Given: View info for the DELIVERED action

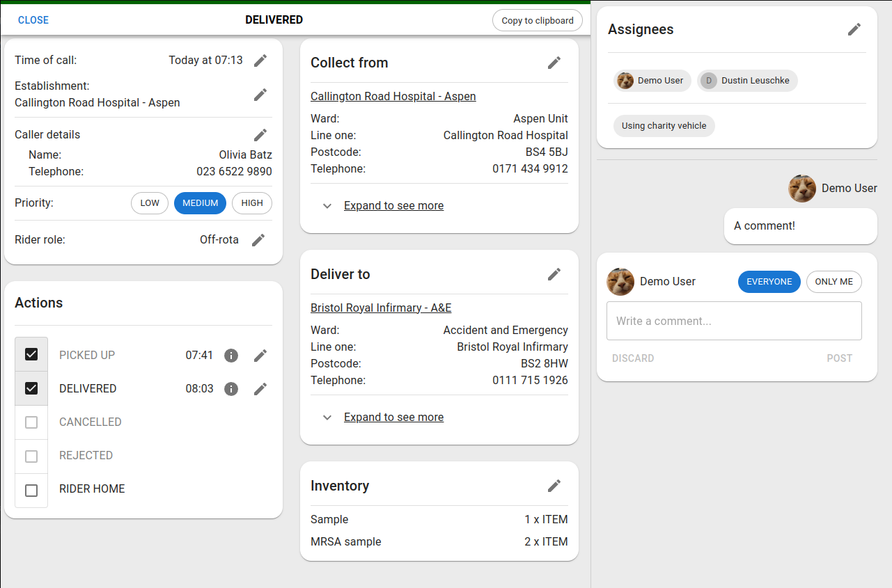Looking at the screenshot, I should coord(230,388).
